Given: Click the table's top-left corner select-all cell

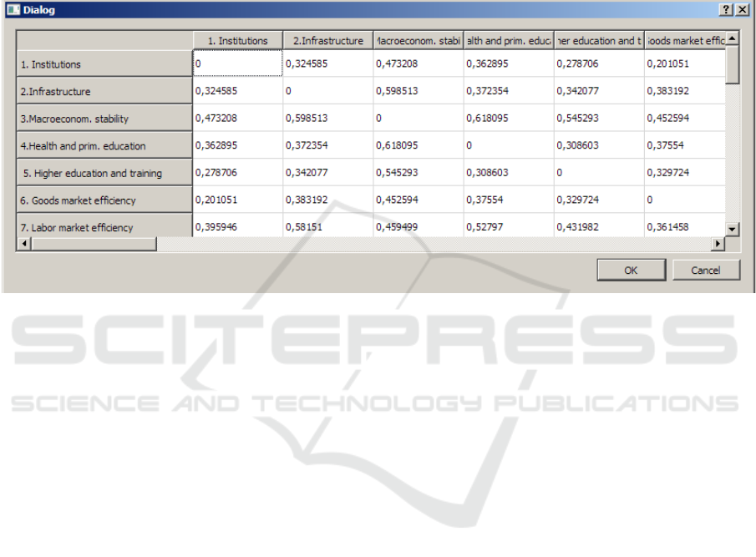Looking at the screenshot, I should (104, 40).
